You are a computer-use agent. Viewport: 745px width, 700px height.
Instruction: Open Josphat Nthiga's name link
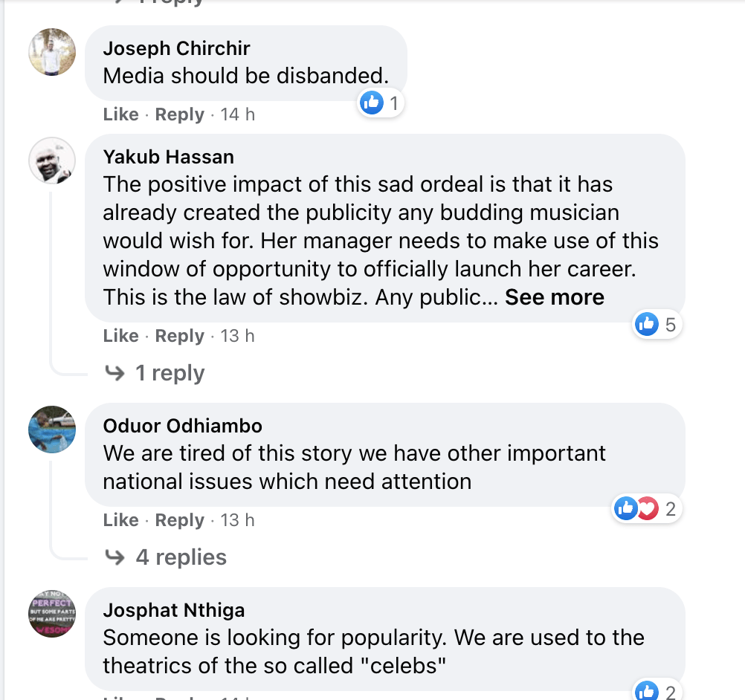click(x=173, y=611)
